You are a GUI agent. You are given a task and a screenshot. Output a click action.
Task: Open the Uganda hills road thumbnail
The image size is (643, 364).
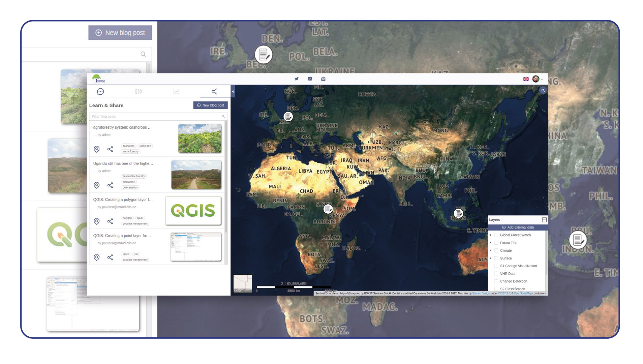196,174
